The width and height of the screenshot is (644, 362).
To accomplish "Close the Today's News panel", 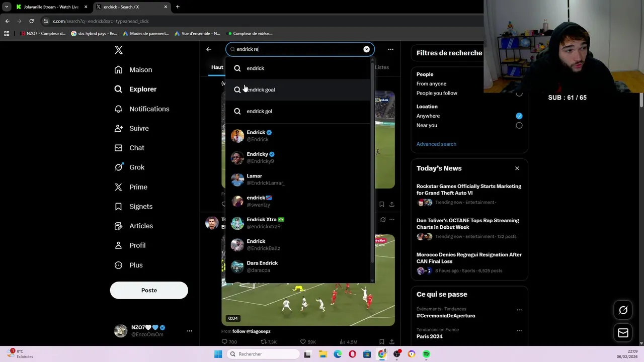I will coord(517,168).
